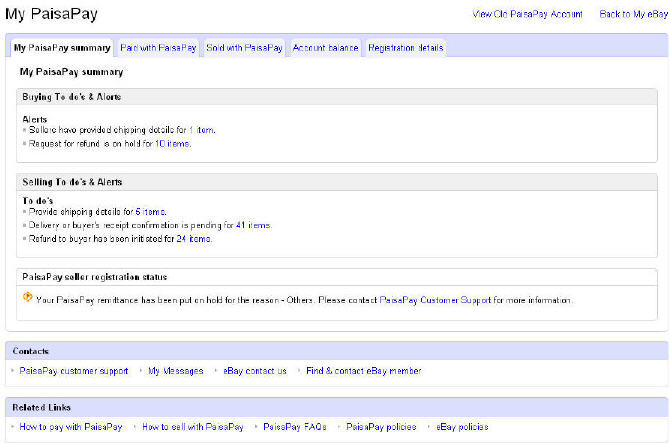Viewport: 669px width, 443px height.
Task: Open 5 items needing shipping details
Action: point(151,212)
